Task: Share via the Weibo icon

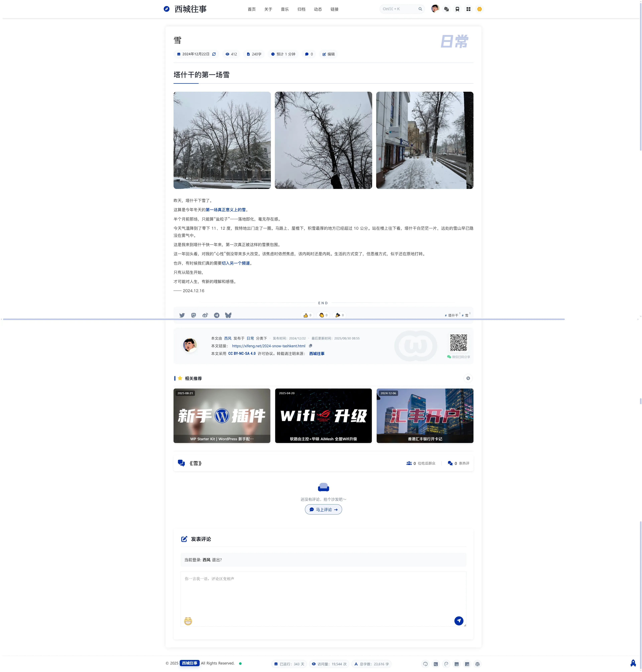Action: point(205,315)
